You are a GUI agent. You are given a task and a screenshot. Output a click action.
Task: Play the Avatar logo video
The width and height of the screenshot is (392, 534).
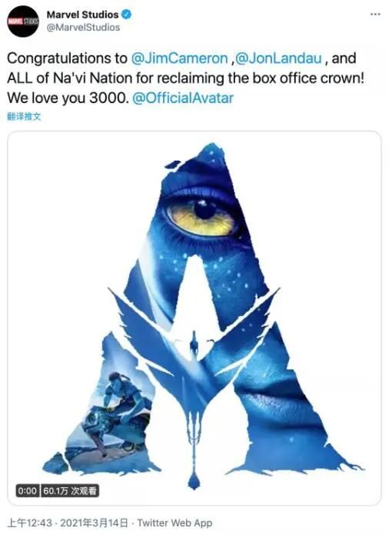tap(194, 318)
